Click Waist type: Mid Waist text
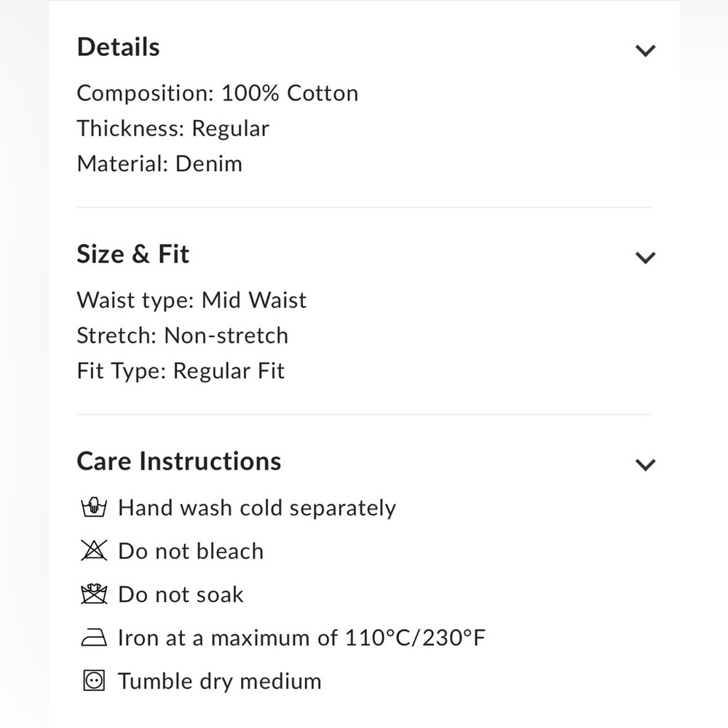The height and width of the screenshot is (728, 728). pos(191,301)
